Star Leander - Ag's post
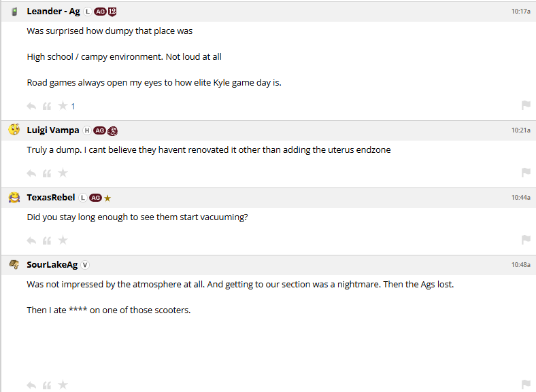Screen dimensions: 536x392 click(63, 106)
